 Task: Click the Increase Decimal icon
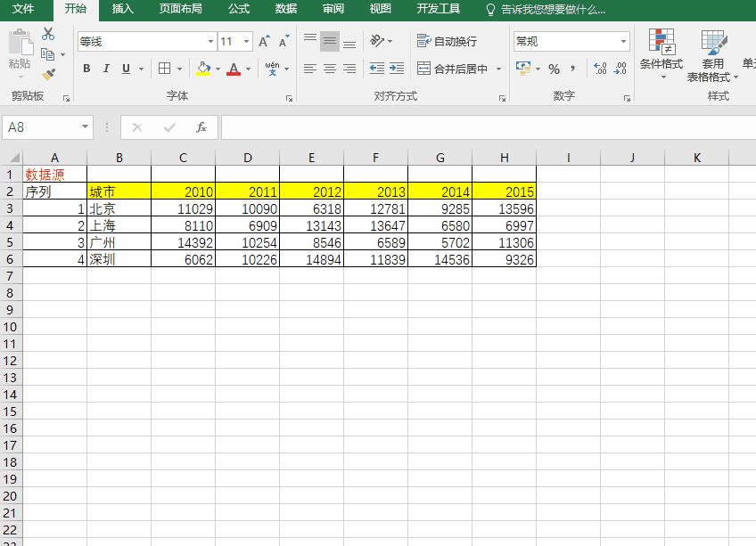[x=599, y=68]
